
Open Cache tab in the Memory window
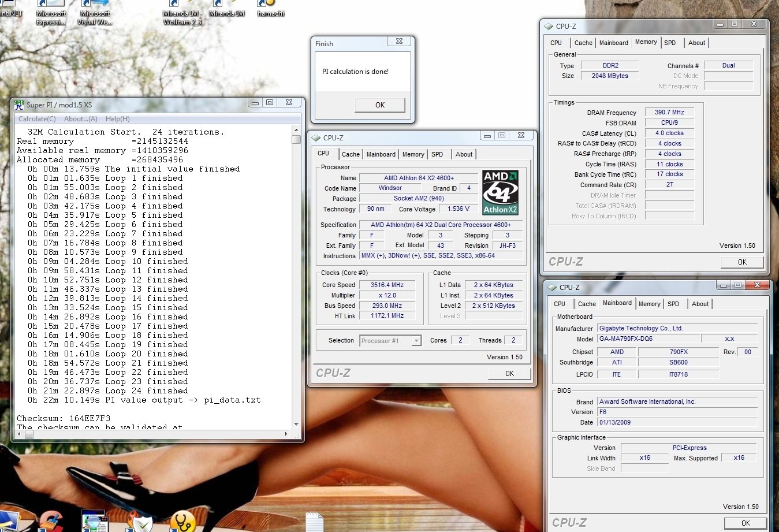(583, 43)
